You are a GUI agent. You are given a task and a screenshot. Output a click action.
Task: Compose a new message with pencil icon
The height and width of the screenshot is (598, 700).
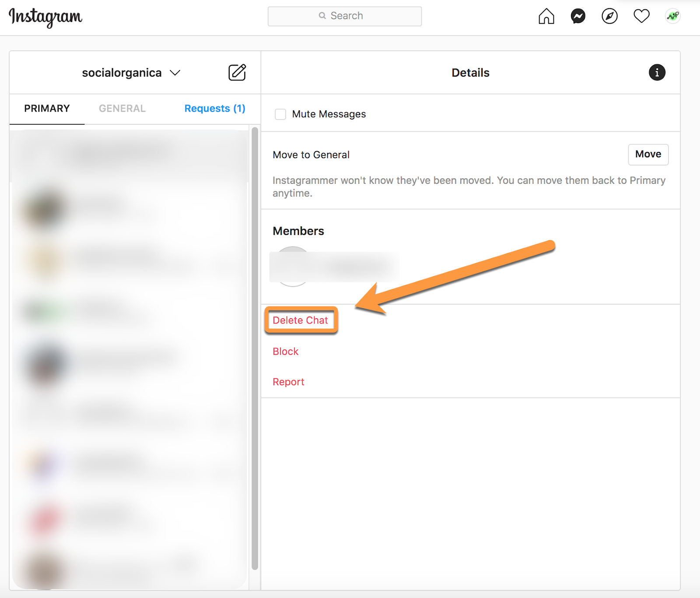(237, 72)
